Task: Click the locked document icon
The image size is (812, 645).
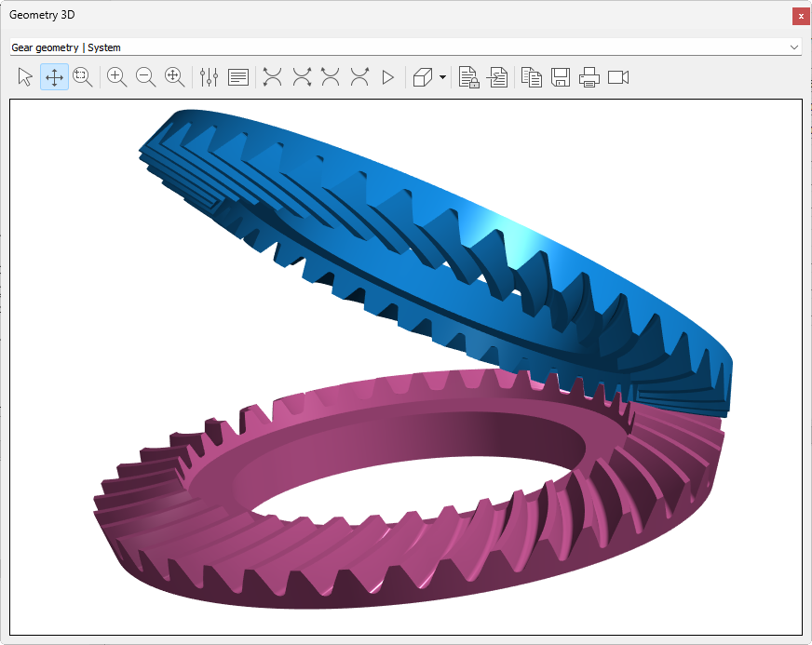Action: (x=469, y=77)
